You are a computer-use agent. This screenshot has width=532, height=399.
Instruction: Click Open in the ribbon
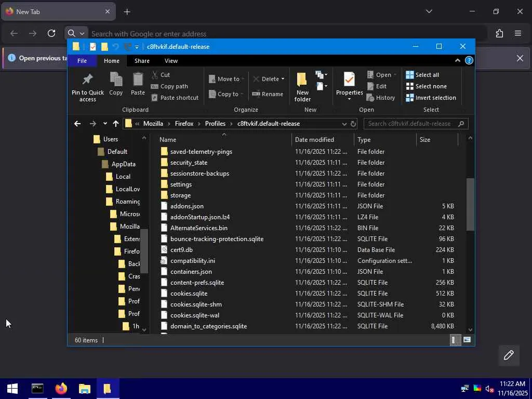[381, 75]
